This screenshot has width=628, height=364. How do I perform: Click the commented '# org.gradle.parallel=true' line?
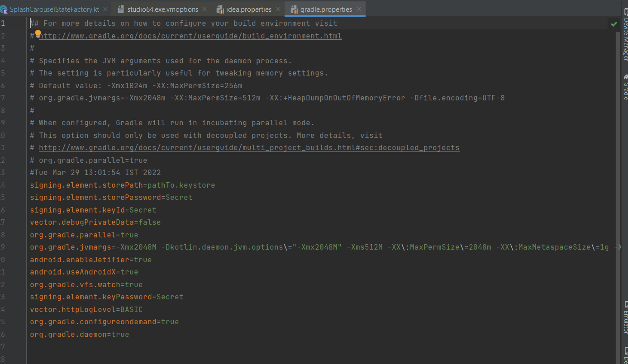[88, 160]
